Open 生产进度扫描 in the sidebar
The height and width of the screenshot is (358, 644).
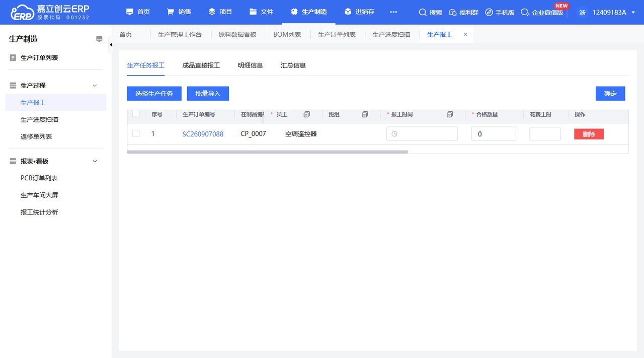click(39, 120)
